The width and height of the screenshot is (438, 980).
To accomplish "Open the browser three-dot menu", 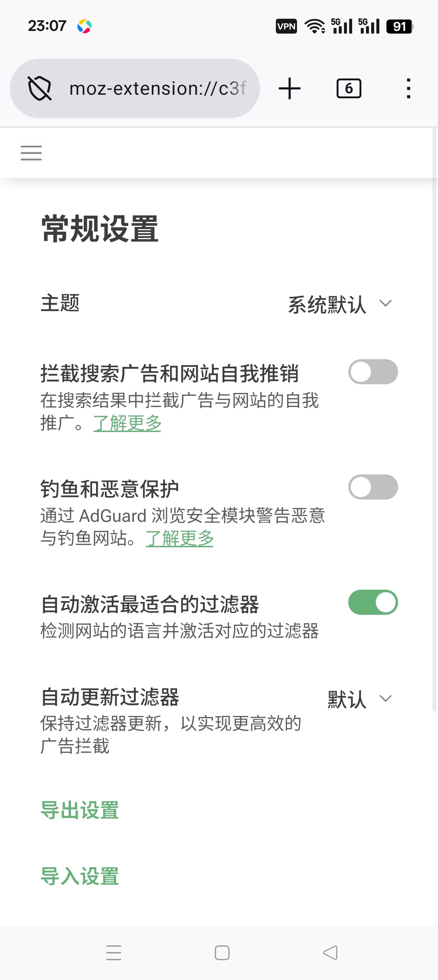I will point(408,88).
